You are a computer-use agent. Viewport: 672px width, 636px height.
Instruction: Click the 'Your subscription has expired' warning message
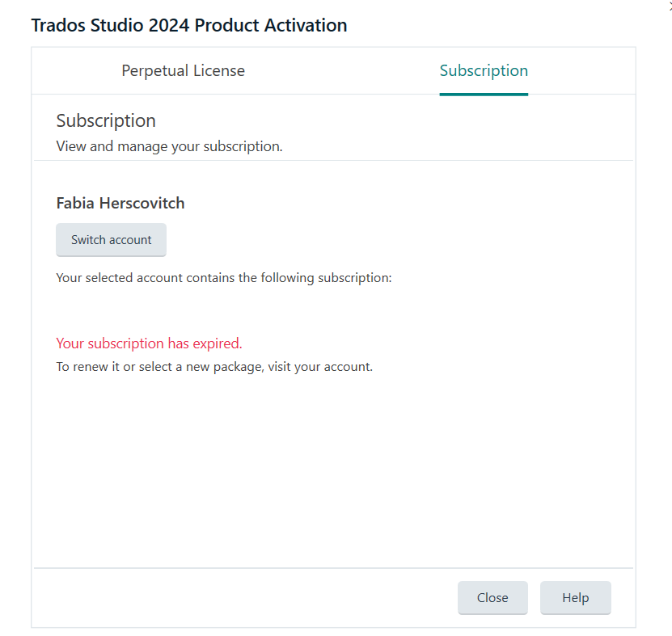pos(149,343)
